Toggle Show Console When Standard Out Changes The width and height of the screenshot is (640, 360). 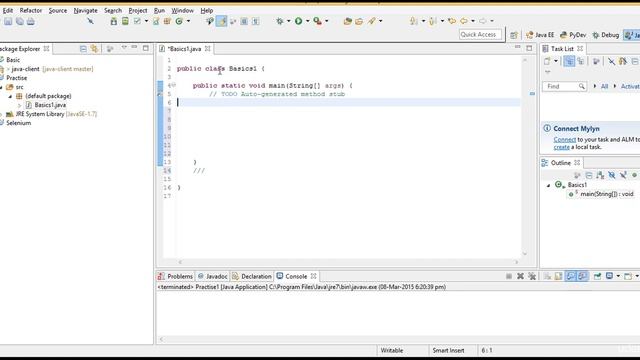click(571, 276)
